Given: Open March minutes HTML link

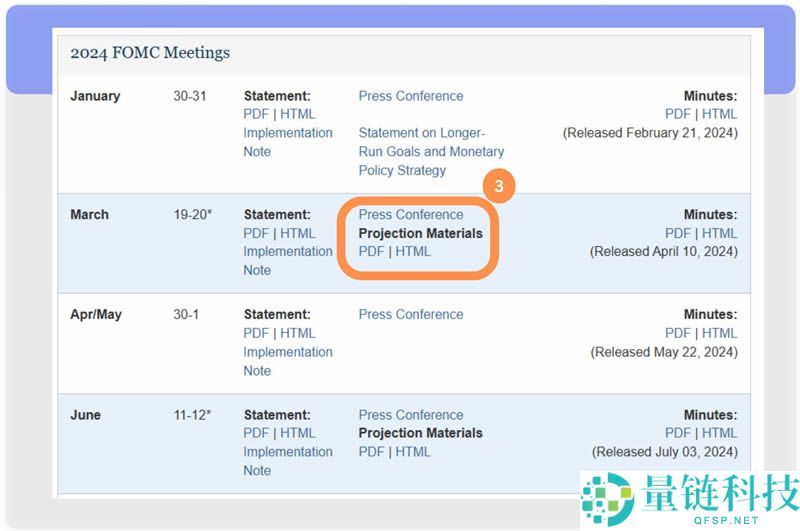Looking at the screenshot, I should [x=719, y=233].
